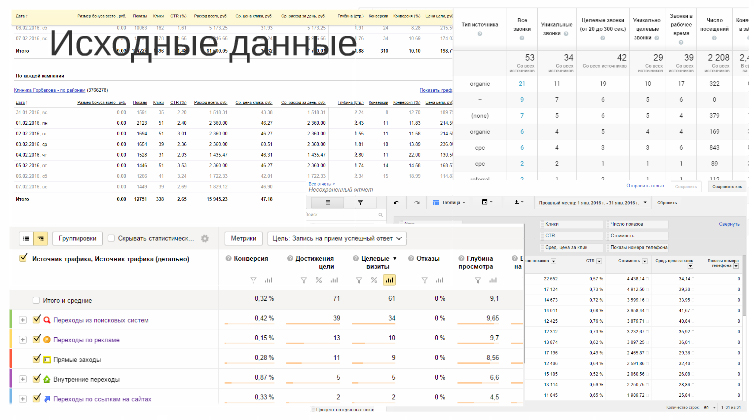The height and width of the screenshot is (420, 754).
Task: Expand Переходы по рекламе row
Action: point(23,340)
